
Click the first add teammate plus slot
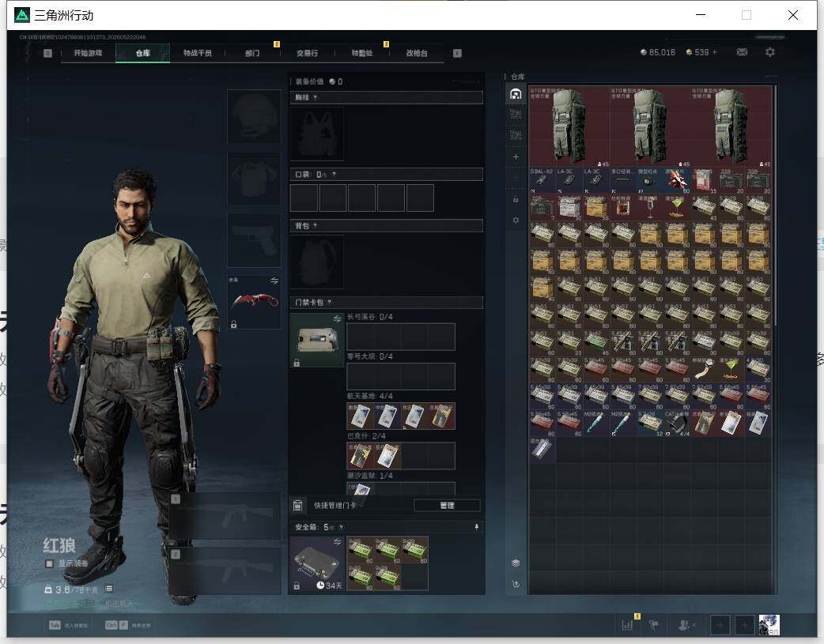click(720, 625)
